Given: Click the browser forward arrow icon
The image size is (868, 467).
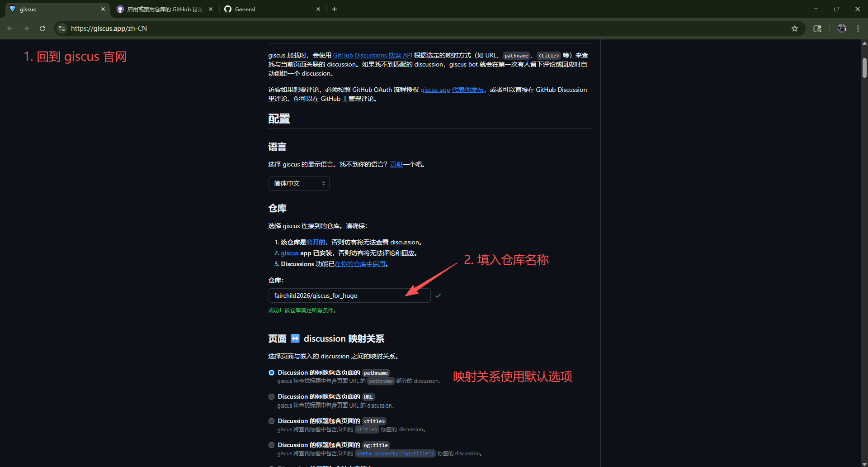Looking at the screenshot, I should pyautogui.click(x=26, y=29).
